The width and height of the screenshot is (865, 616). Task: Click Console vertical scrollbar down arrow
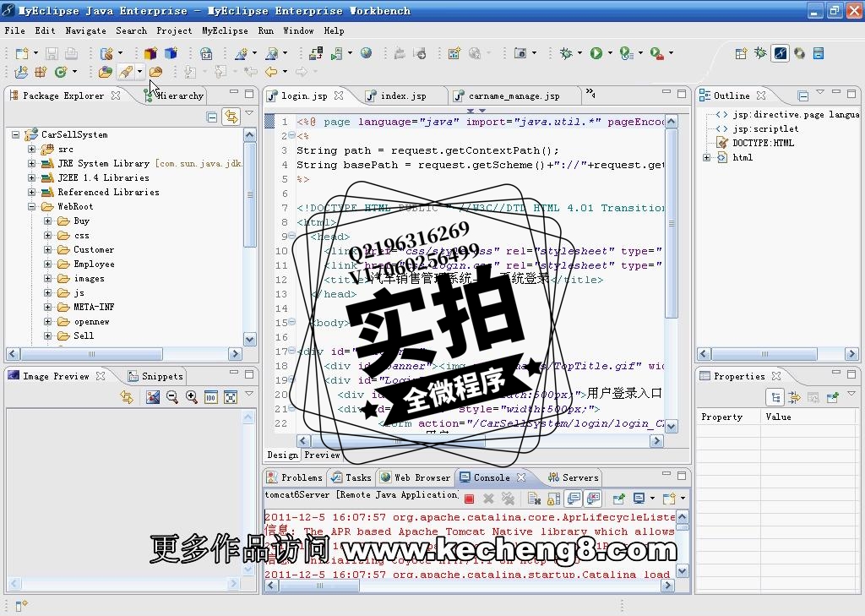[683, 571]
